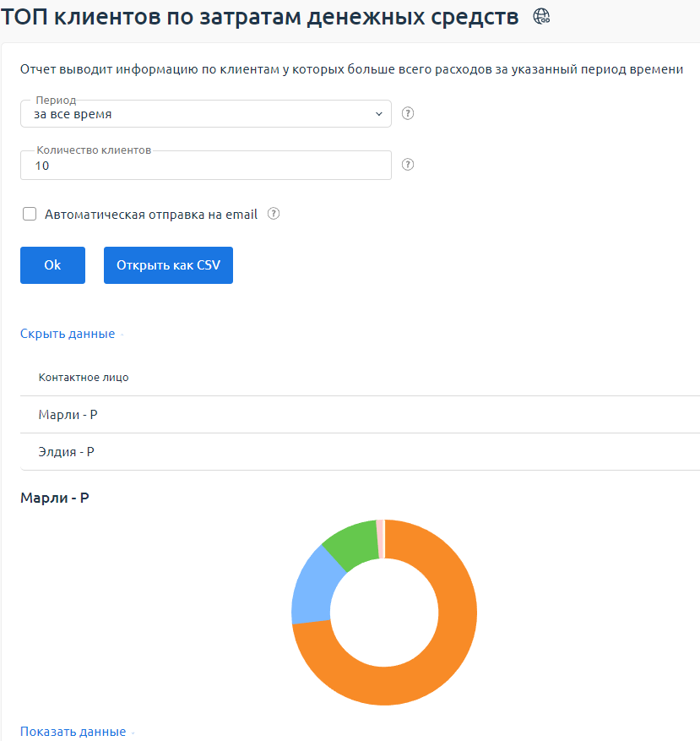Click the bold Марли - Р chart heading
Screen dimensions: 700x741
click(55, 498)
